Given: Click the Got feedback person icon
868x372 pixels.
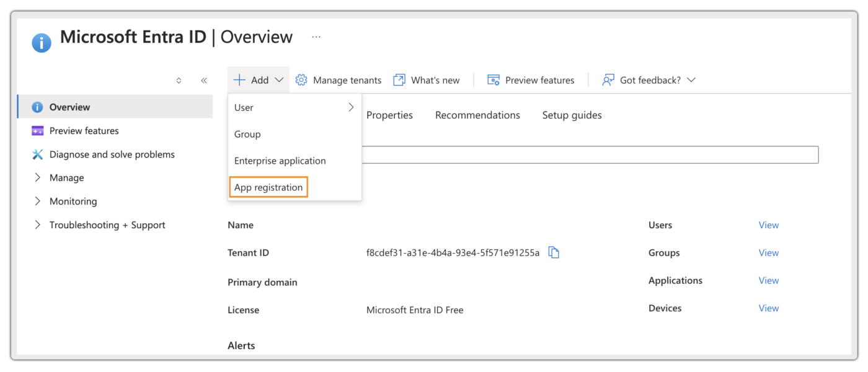Looking at the screenshot, I should (x=608, y=80).
